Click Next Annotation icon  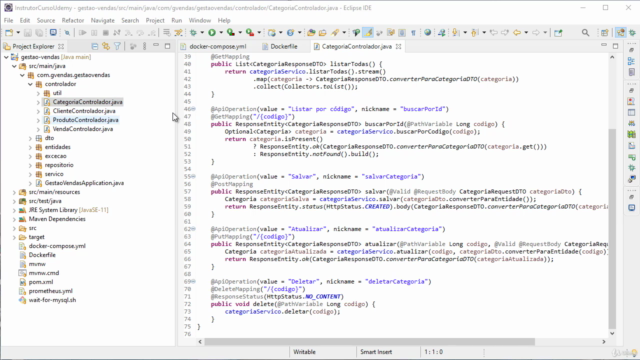pyautogui.click(x=456, y=33)
